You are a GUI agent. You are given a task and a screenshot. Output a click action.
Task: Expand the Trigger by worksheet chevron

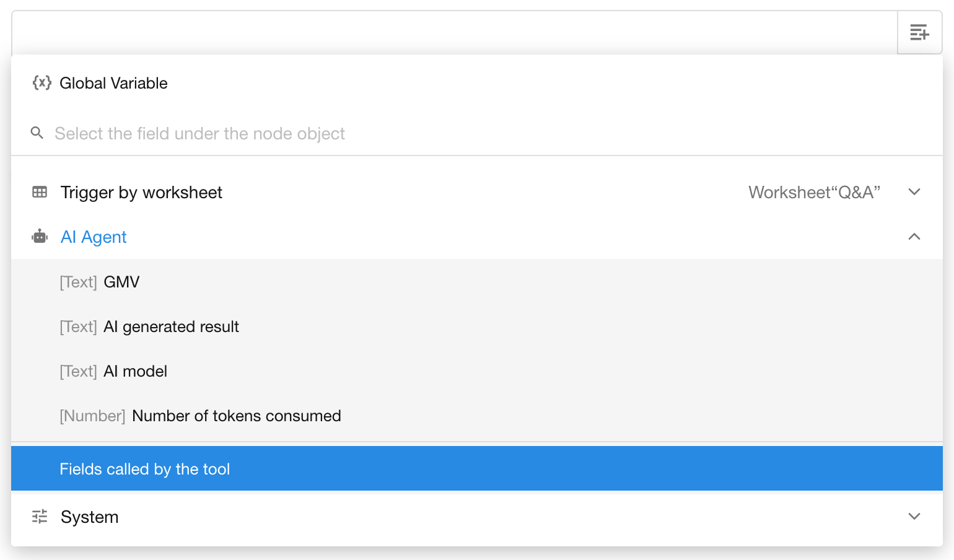click(x=914, y=192)
